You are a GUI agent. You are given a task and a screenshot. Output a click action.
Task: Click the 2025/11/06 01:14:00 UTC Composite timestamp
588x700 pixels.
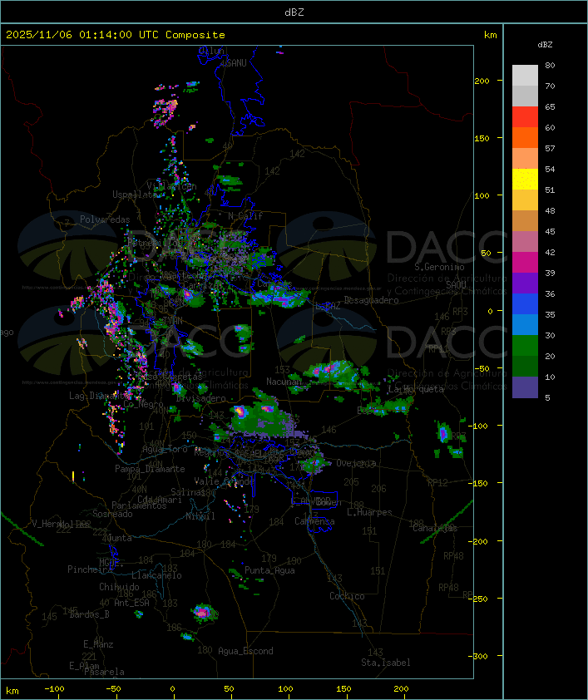click(x=116, y=35)
